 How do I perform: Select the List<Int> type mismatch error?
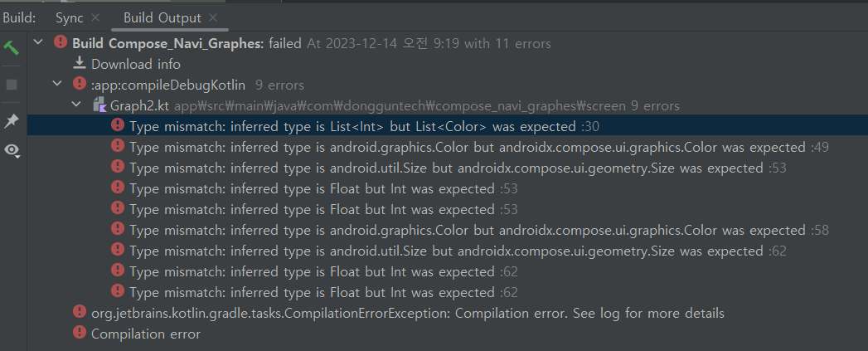pyautogui.click(x=352, y=126)
